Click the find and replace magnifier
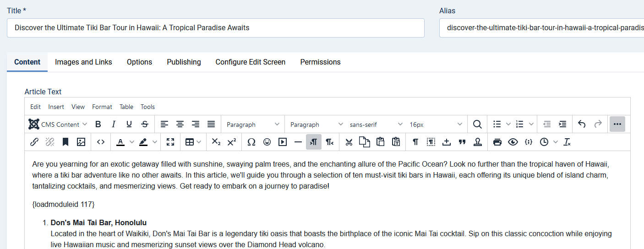Viewport: 644px width, 249px height. point(477,124)
